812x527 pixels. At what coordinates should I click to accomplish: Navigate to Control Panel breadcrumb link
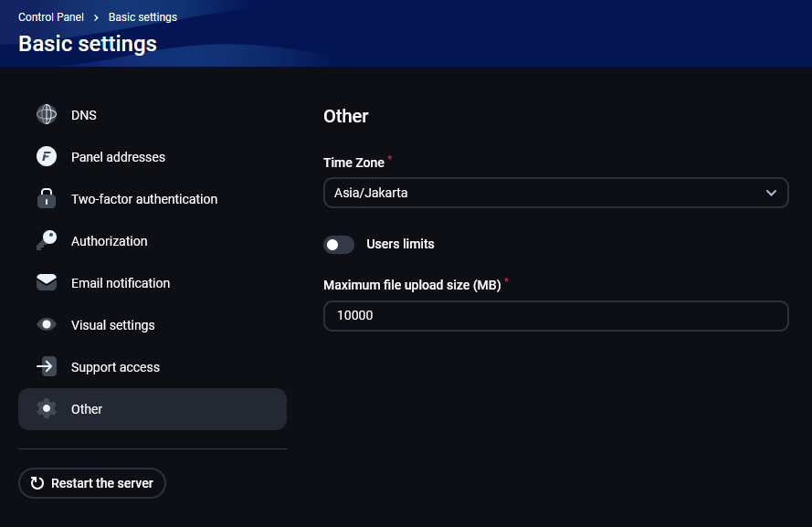coord(51,17)
